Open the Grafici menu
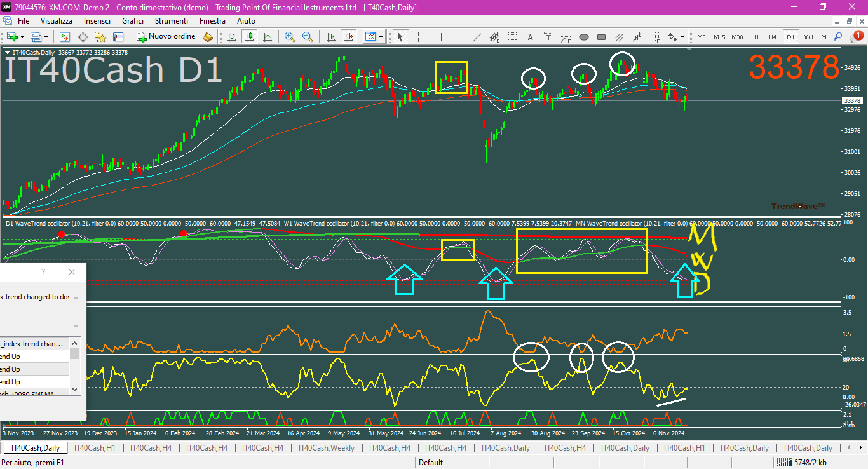 (x=133, y=21)
